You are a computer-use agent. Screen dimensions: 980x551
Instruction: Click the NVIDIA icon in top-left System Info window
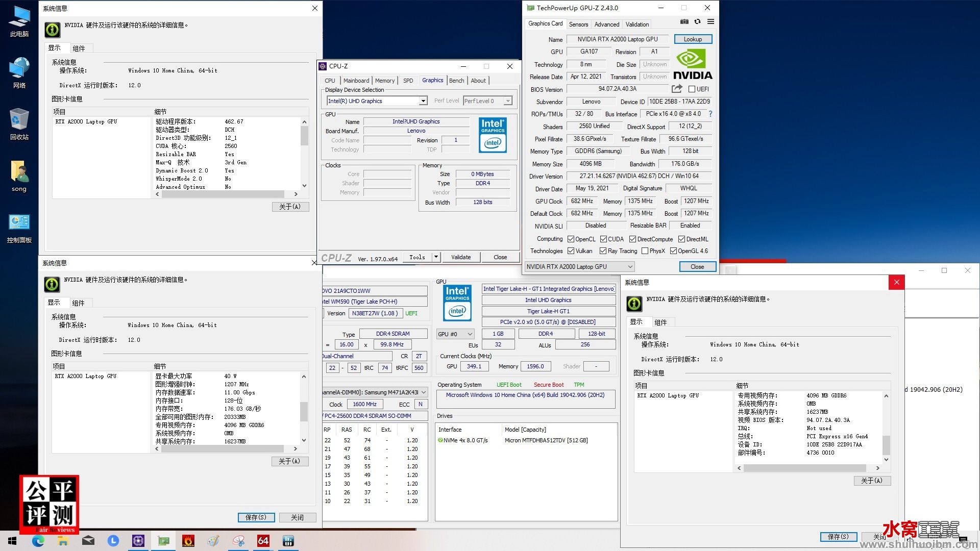tap(52, 30)
